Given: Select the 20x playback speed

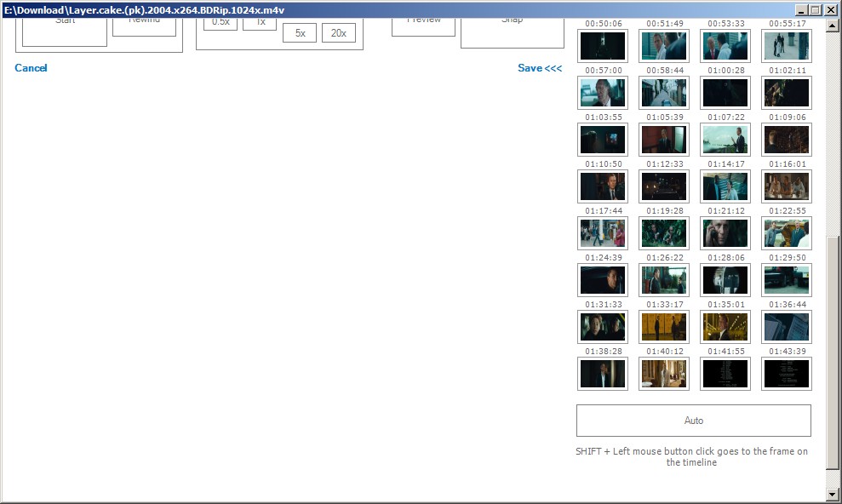Looking at the screenshot, I should coord(339,32).
